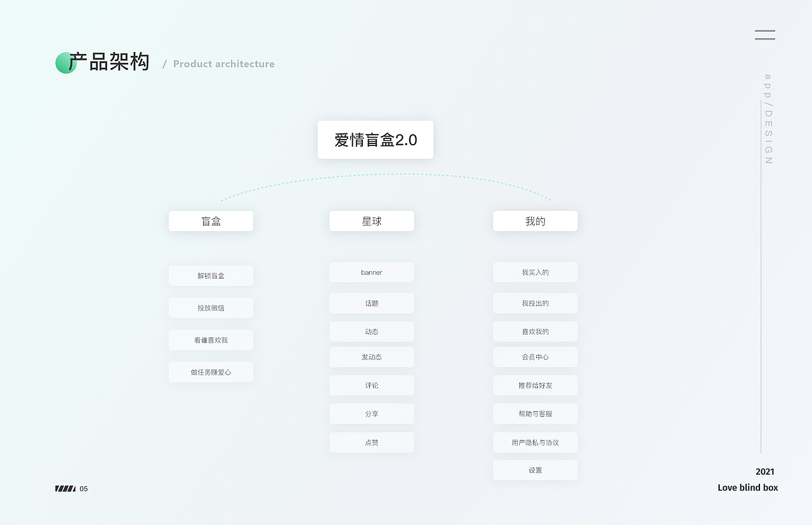The image size is (812, 525).
Task: Click the 点赞 box
Action: (372, 442)
